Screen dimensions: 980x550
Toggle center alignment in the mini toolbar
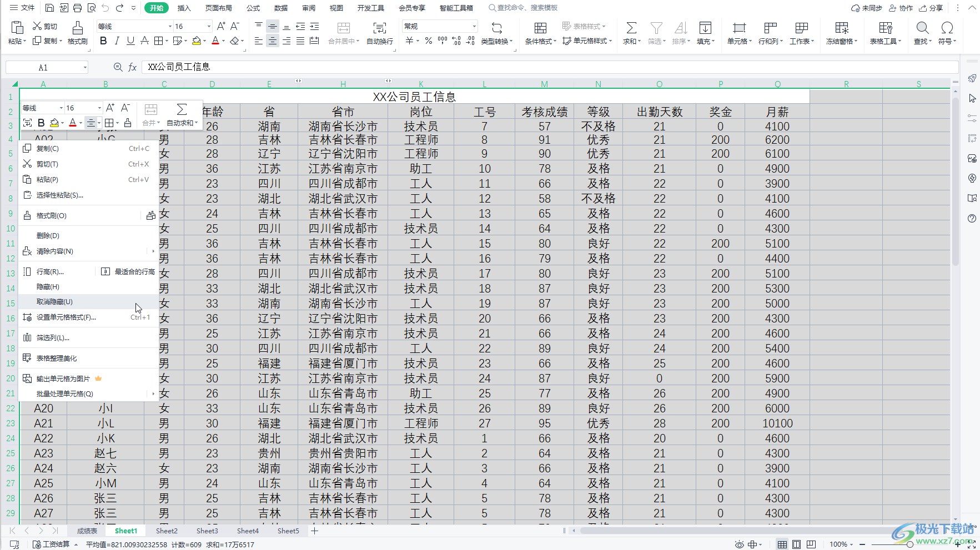(91, 123)
